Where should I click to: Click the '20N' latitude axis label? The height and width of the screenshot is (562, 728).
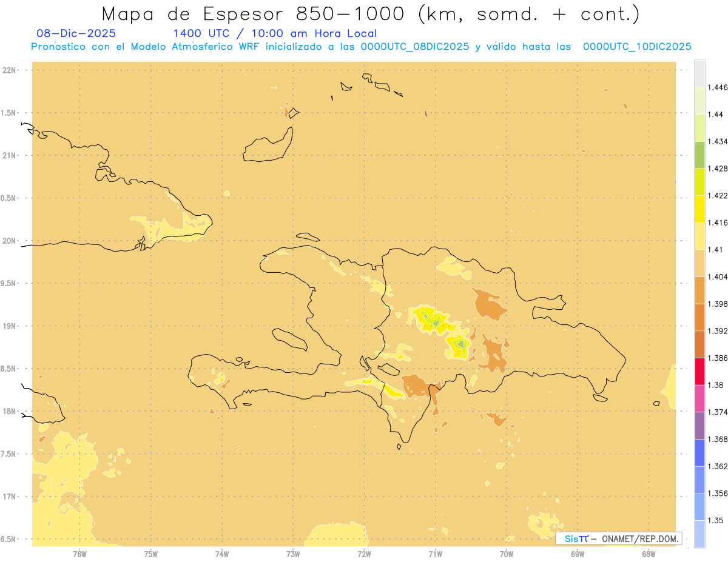point(9,241)
